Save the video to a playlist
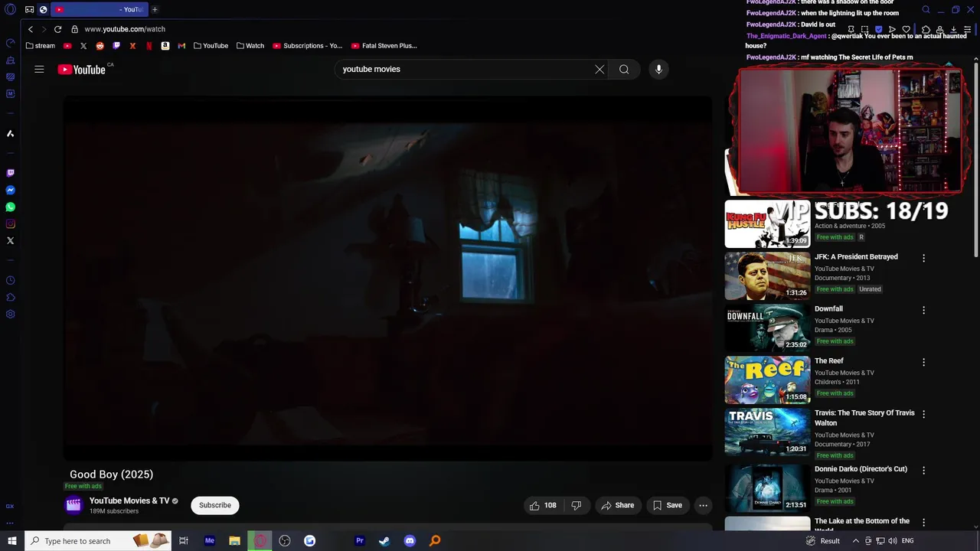The image size is (980, 551). [x=667, y=505]
